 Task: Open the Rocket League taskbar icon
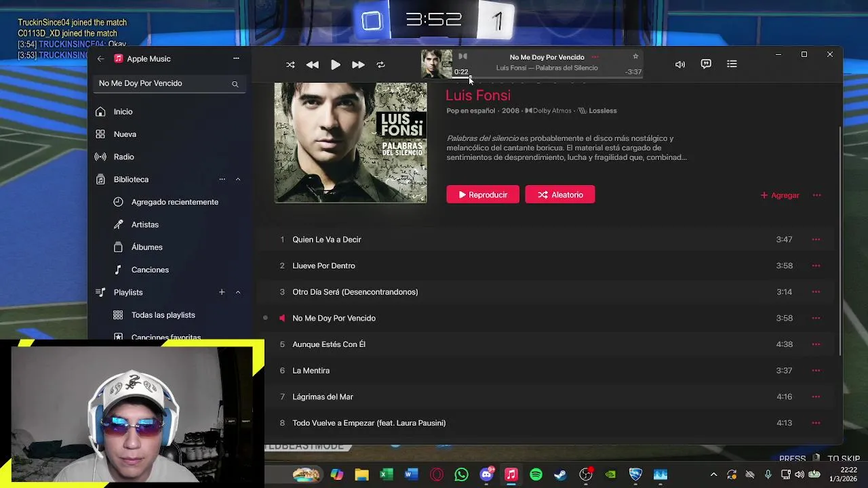635,474
